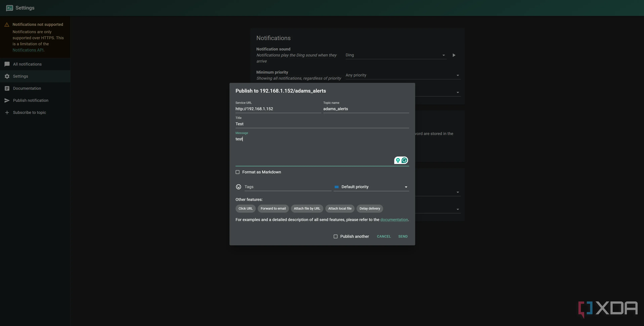Open the Ding notification sound dropdown
644x326 pixels.
pos(396,55)
